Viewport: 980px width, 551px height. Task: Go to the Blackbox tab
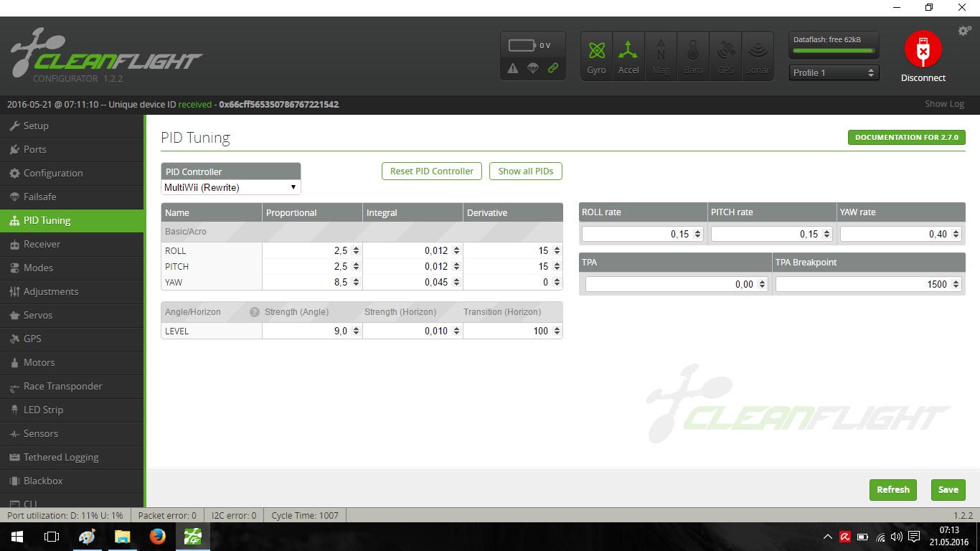pyautogui.click(x=43, y=481)
